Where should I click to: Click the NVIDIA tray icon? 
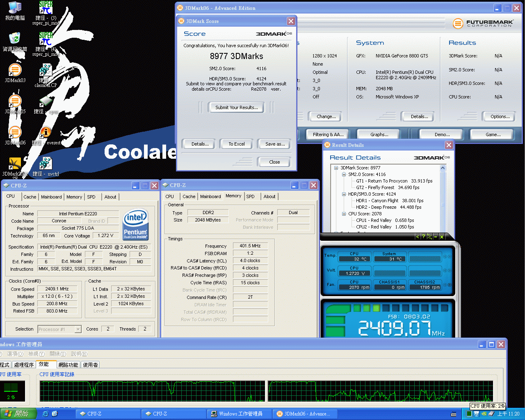pos(484,414)
